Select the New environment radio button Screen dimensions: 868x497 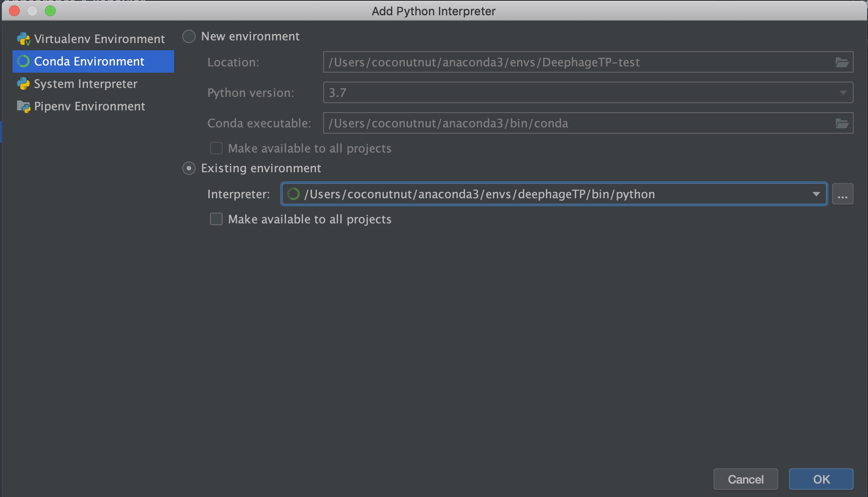pyautogui.click(x=189, y=36)
